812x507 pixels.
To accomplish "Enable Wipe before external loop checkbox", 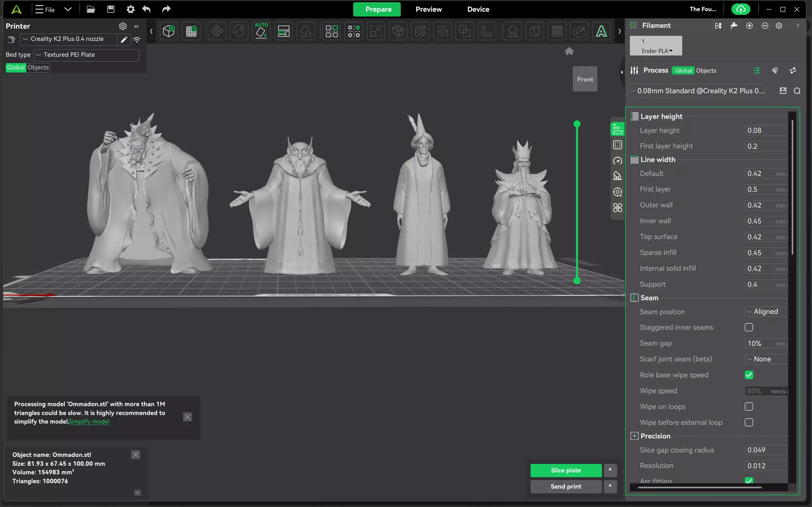I will pos(749,422).
